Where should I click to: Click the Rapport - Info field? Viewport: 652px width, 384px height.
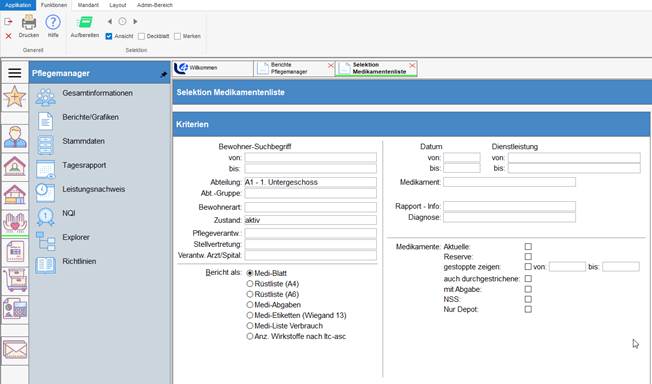pos(509,206)
